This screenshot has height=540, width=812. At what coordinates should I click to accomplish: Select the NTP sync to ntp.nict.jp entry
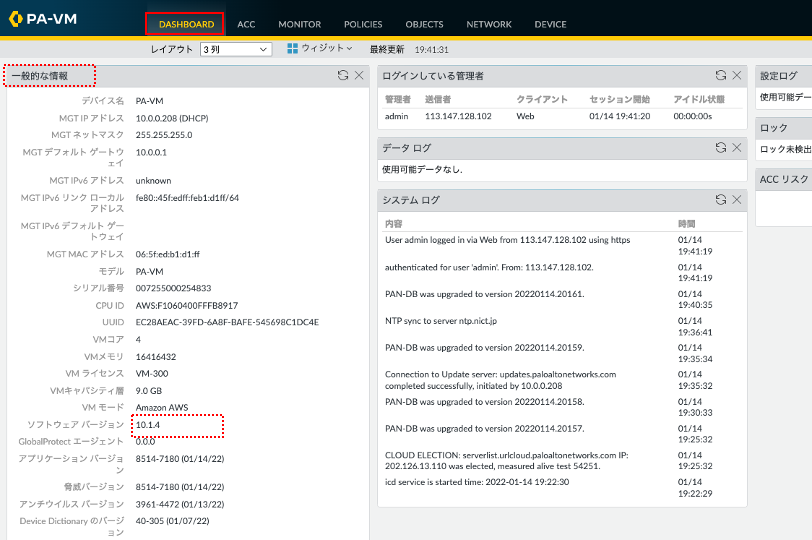point(562,326)
